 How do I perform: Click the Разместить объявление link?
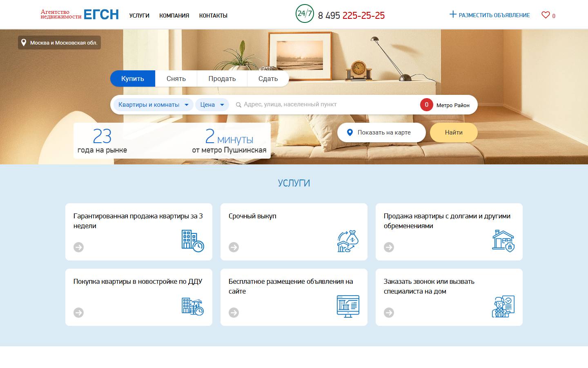pyautogui.click(x=494, y=15)
